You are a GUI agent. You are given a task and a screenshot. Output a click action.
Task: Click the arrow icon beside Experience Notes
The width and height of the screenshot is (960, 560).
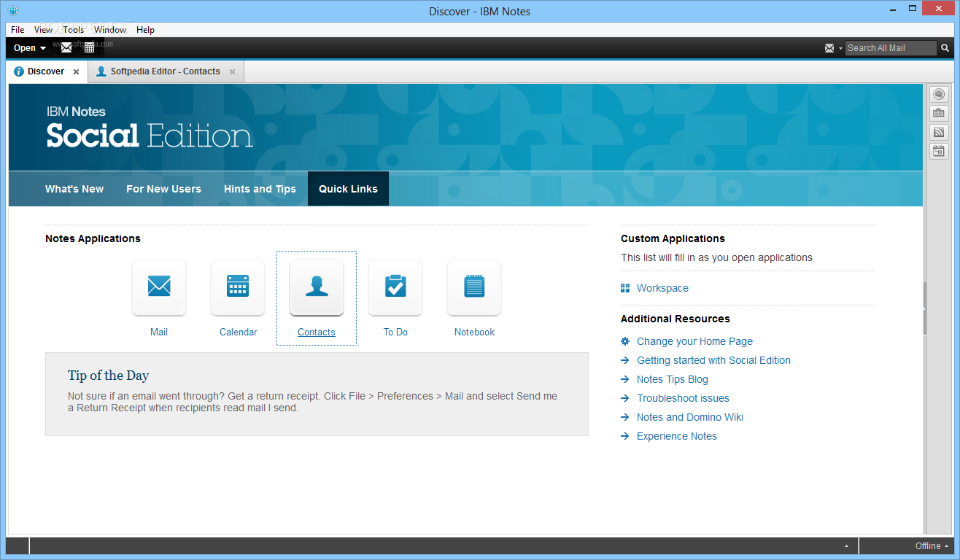(x=625, y=436)
